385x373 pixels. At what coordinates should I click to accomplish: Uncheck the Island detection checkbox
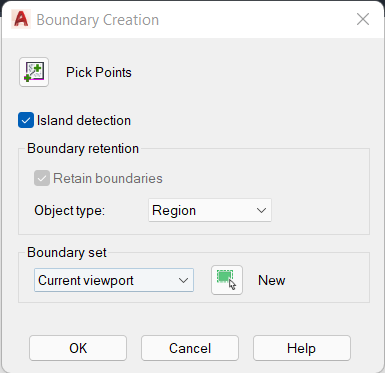coord(26,120)
